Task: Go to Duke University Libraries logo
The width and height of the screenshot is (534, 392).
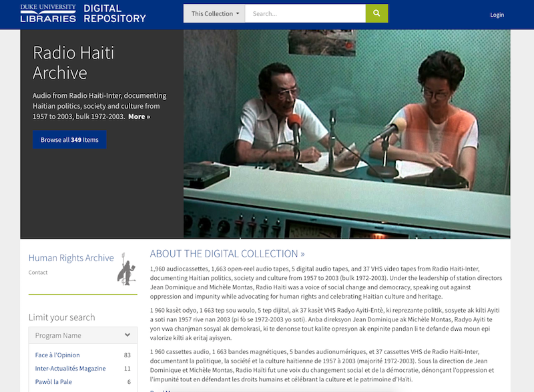Action: (48, 13)
